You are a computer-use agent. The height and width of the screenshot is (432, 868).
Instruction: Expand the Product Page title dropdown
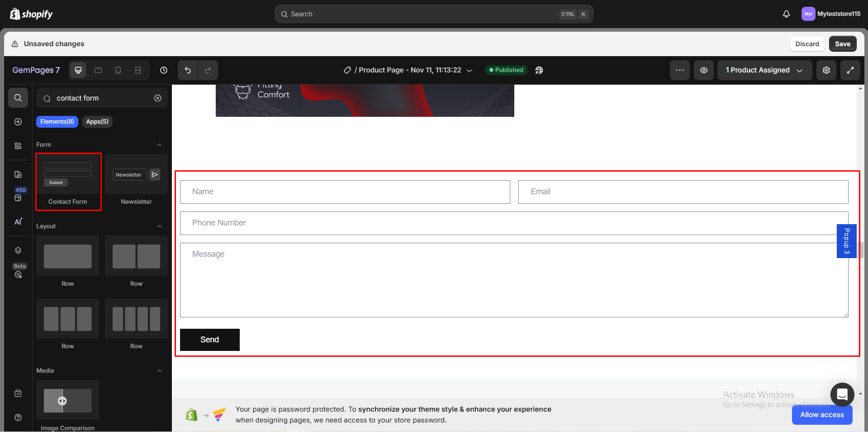(x=470, y=71)
